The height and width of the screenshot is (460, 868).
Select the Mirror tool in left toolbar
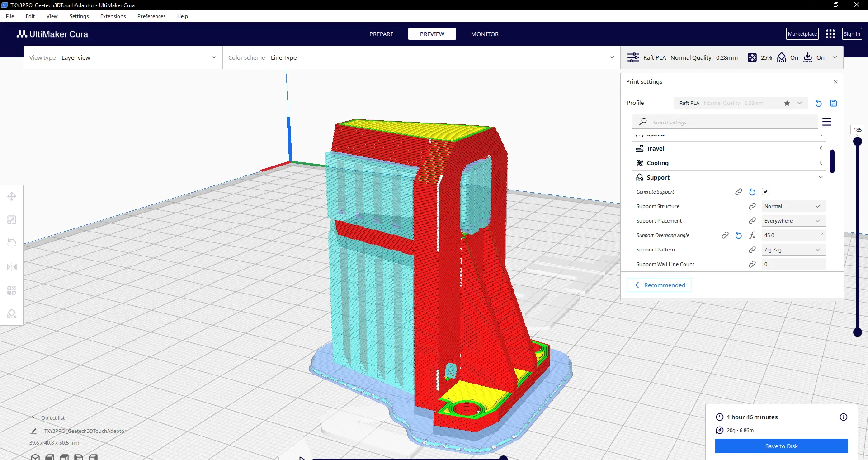coord(12,267)
